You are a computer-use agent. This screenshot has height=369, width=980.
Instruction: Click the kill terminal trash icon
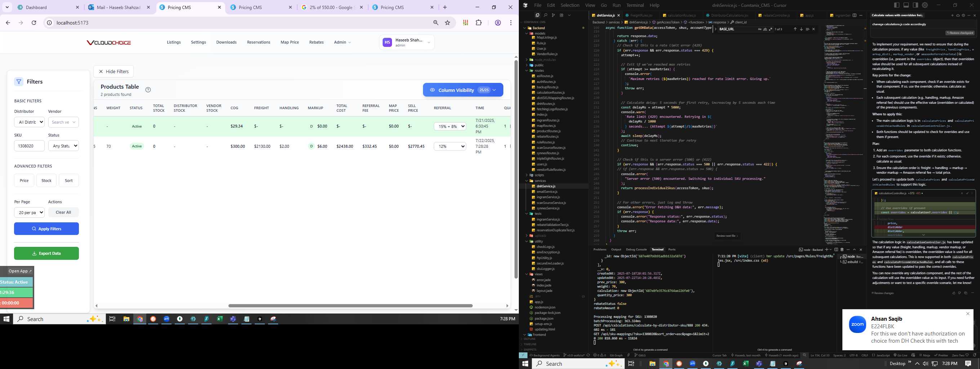842,250
